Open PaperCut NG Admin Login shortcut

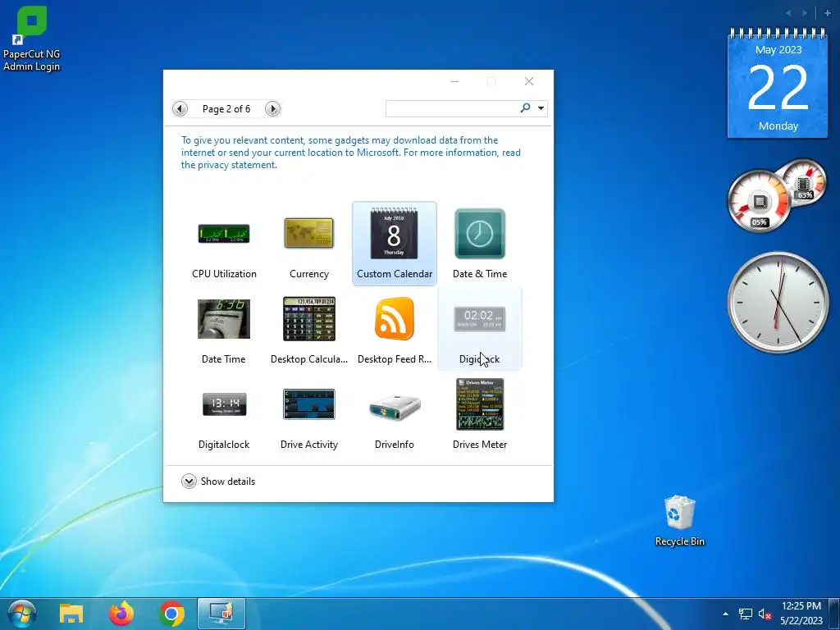(x=32, y=39)
